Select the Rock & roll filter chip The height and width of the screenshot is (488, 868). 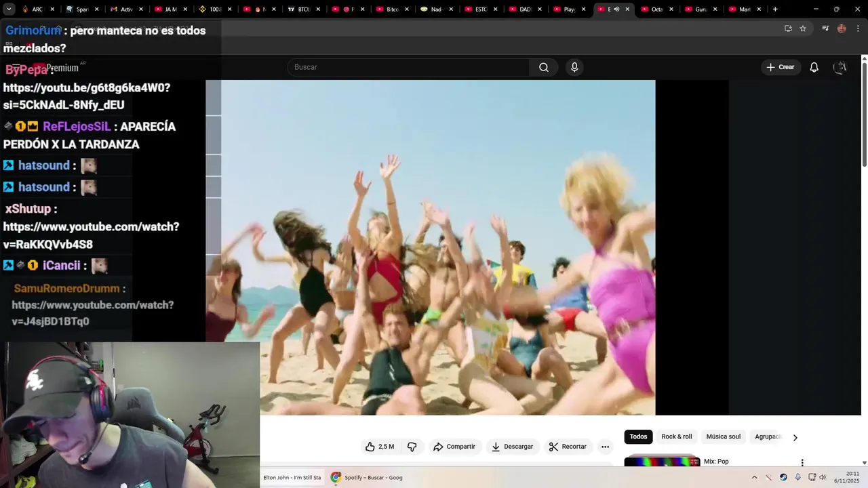click(x=677, y=437)
